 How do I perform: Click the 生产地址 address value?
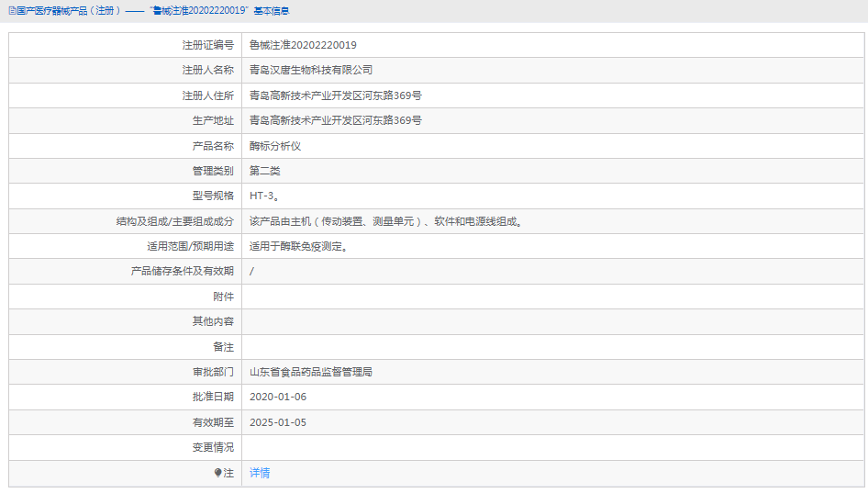[x=336, y=120]
